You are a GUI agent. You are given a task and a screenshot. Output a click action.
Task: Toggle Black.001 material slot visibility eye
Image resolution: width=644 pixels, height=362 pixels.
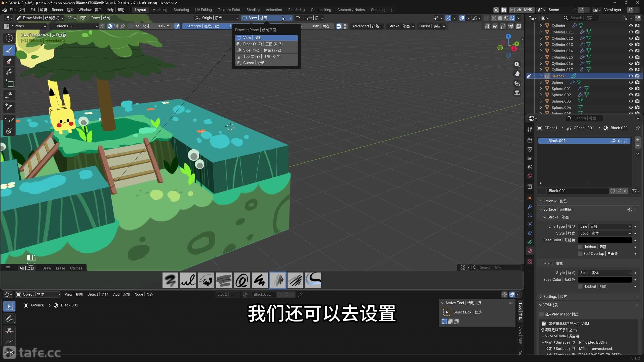point(620,141)
